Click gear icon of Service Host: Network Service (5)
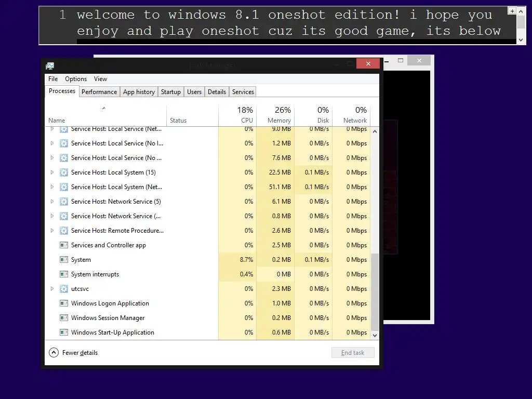Image resolution: width=532 pixels, height=399 pixels. point(63,202)
